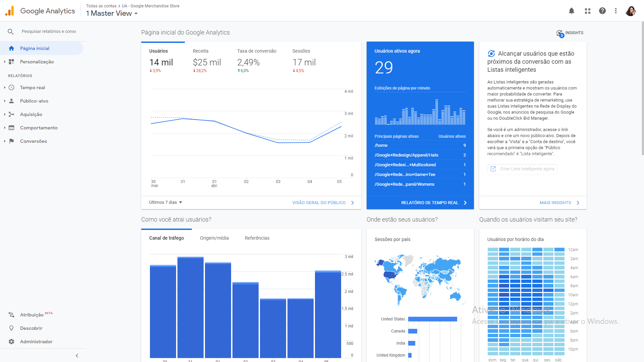Click the external-link icon in Criar Lista button
The height and width of the screenshot is (362, 644).
click(x=493, y=169)
